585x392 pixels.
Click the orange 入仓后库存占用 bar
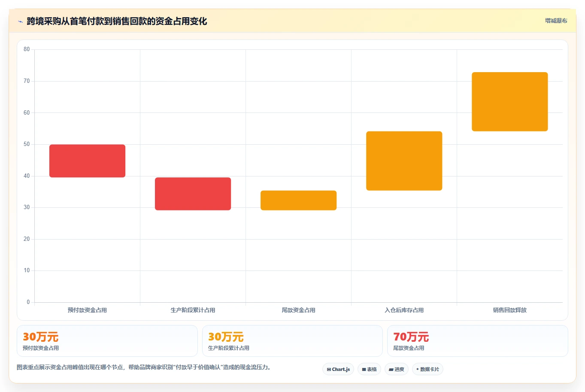404,161
